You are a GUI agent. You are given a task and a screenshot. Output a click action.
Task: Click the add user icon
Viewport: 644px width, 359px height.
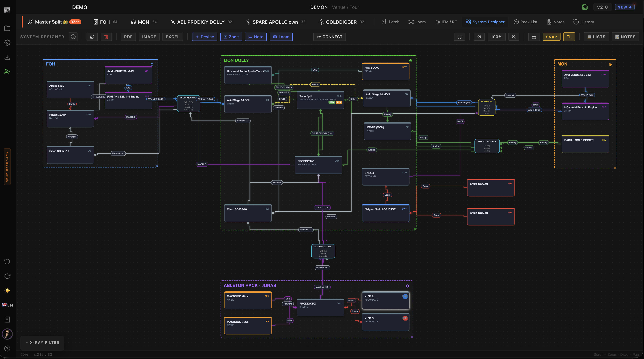[x=7, y=72]
